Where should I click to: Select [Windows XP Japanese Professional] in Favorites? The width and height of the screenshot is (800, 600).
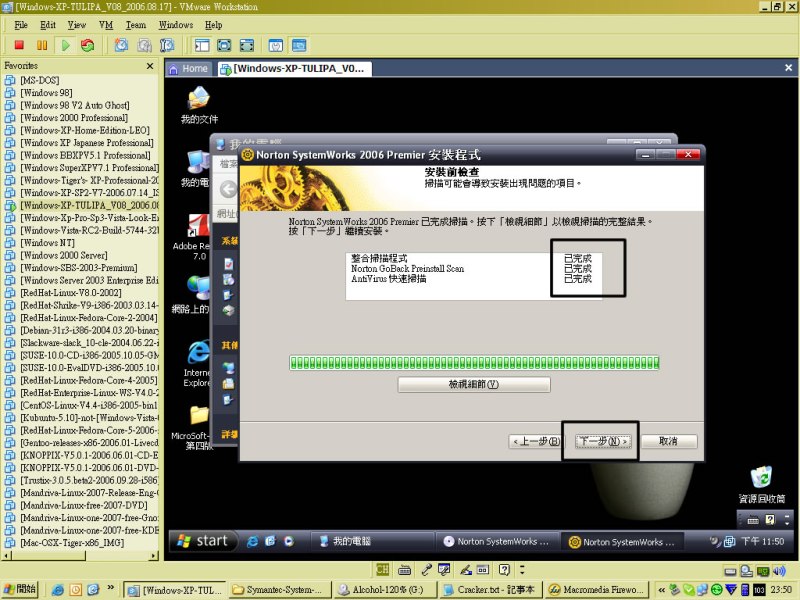(86, 143)
